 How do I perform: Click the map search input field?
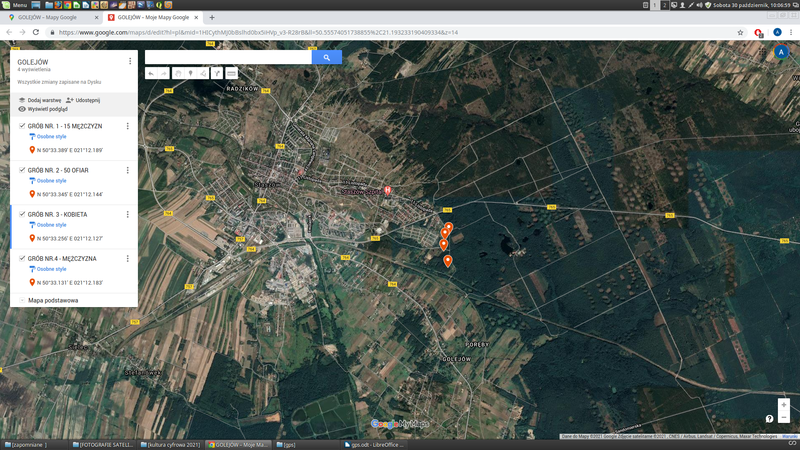coord(228,58)
